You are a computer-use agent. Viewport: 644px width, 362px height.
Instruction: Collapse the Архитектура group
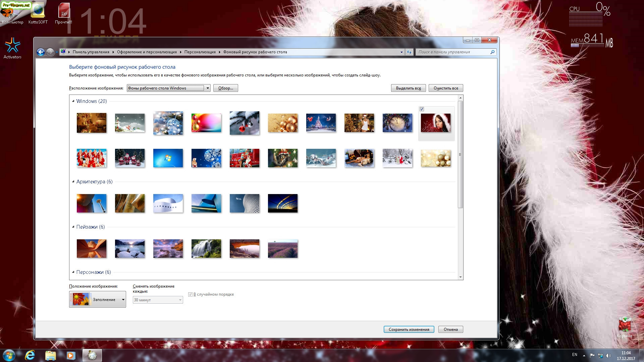pyautogui.click(x=73, y=182)
